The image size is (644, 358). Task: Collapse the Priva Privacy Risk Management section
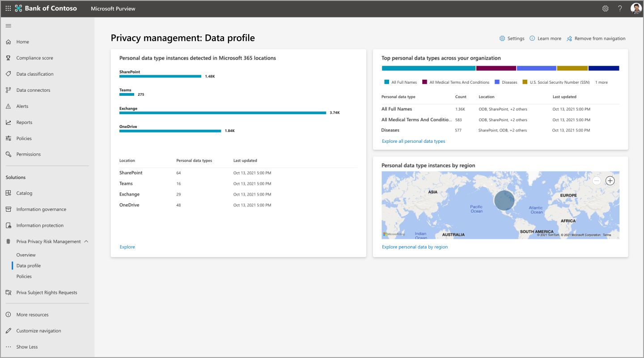(x=86, y=241)
